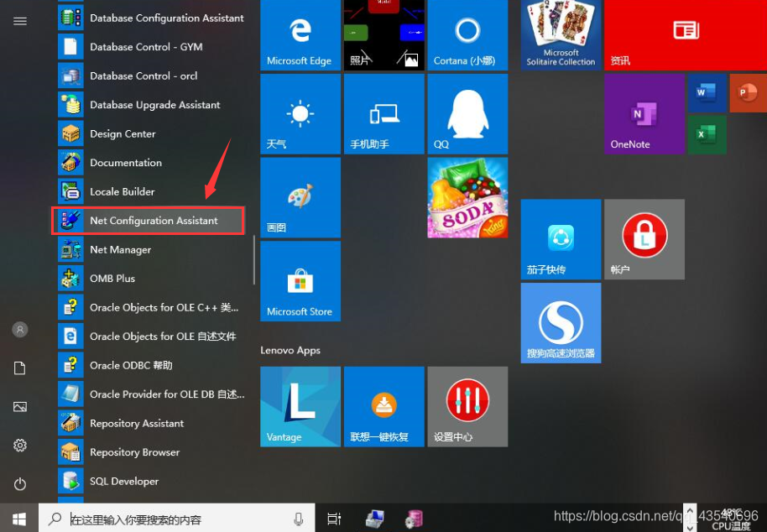Click the Lenovo Apps group heading

(x=290, y=350)
